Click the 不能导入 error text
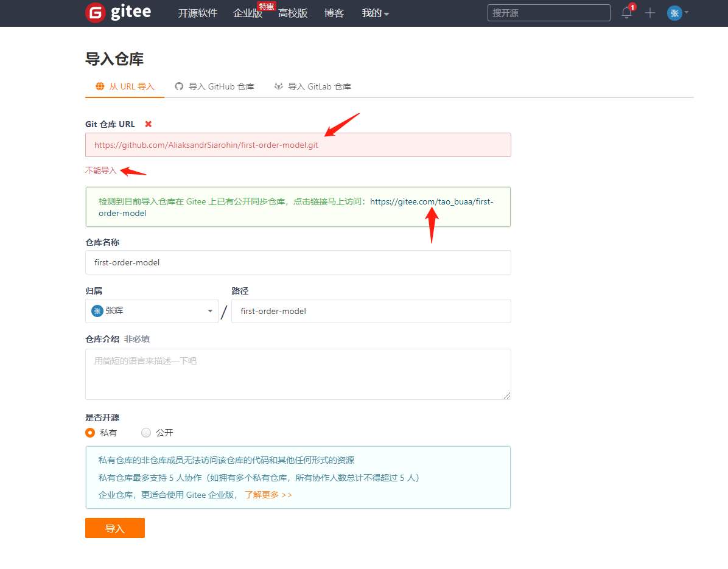The height and width of the screenshot is (569, 728). click(x=101, y=170)
